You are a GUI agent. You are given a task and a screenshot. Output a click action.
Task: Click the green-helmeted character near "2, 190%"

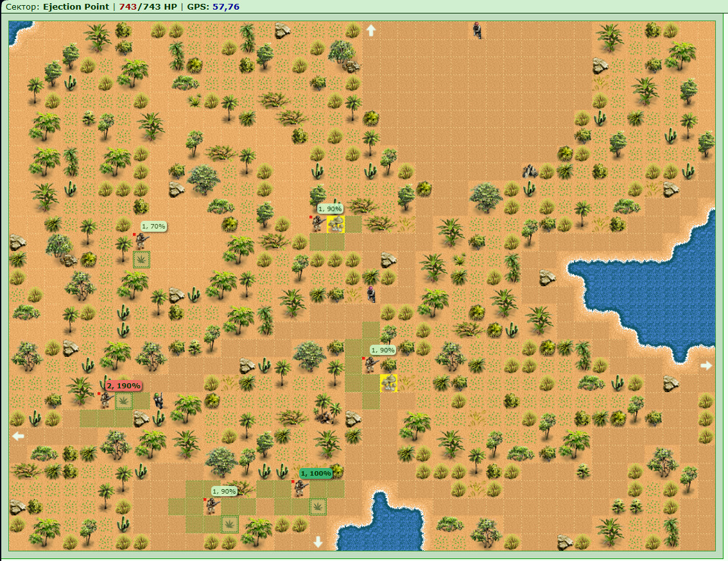(159, 401)
